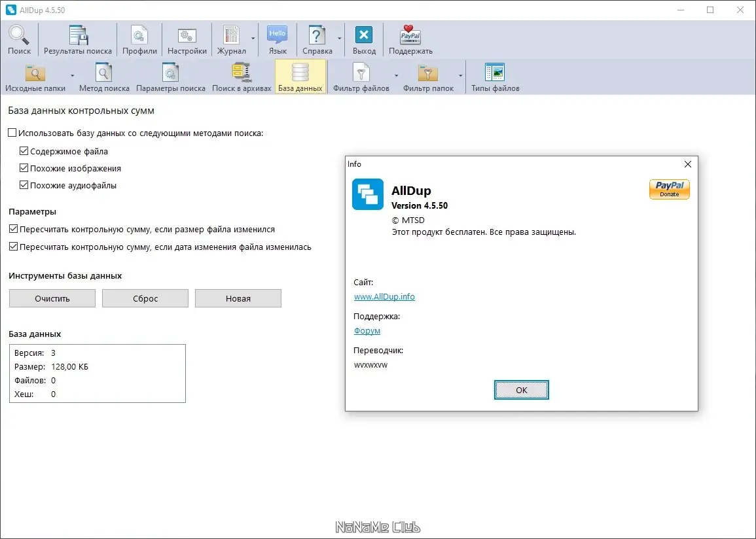Open the www.AllDup.info link
Viewport: 756px width, 539px height.
384,297
